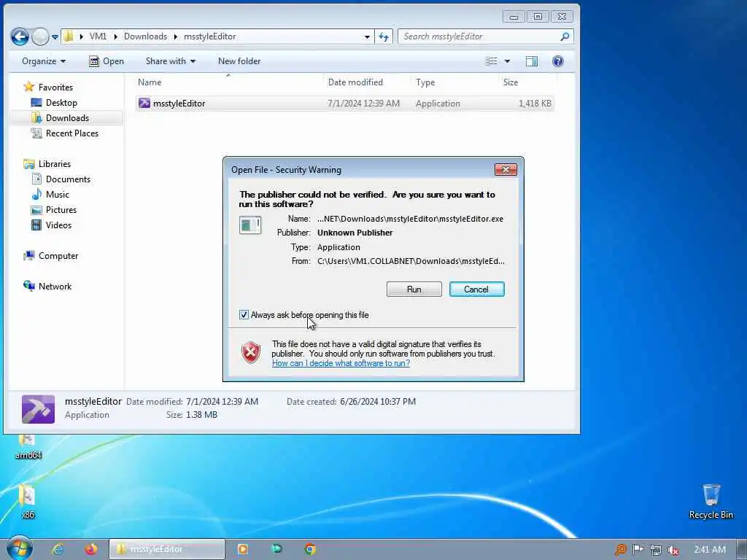Expand the view options dropdown arrow
The image size is (747, 560).
pyautogui.click(x=507, y=61)
